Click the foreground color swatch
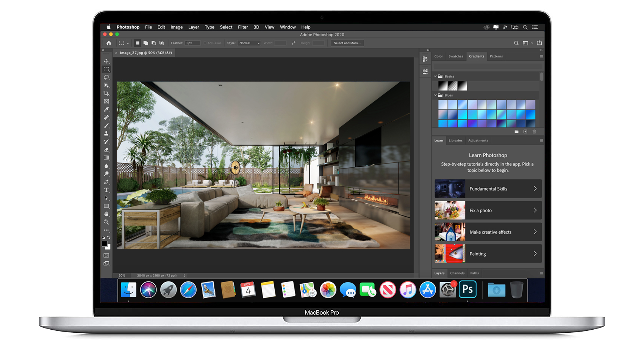The image size is (644, 349). [x=105, y=244]
